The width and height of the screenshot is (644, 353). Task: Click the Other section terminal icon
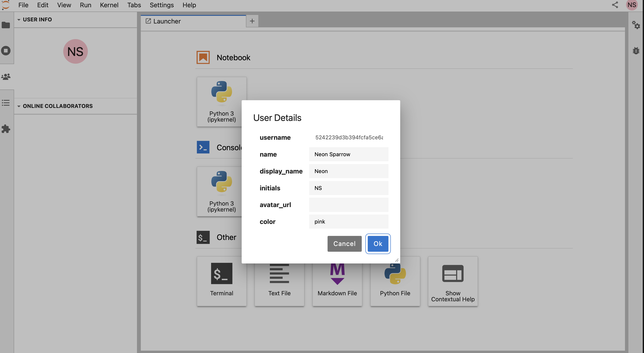click(203, 237)
